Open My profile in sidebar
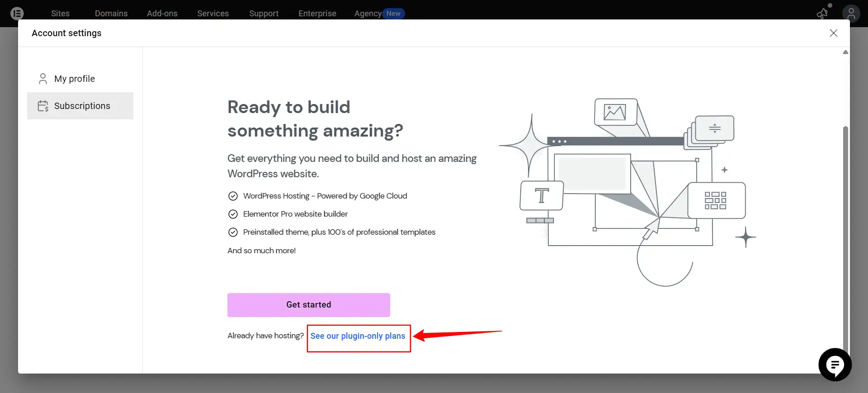This screenshot has height=393, width=868. coord(80,79)
